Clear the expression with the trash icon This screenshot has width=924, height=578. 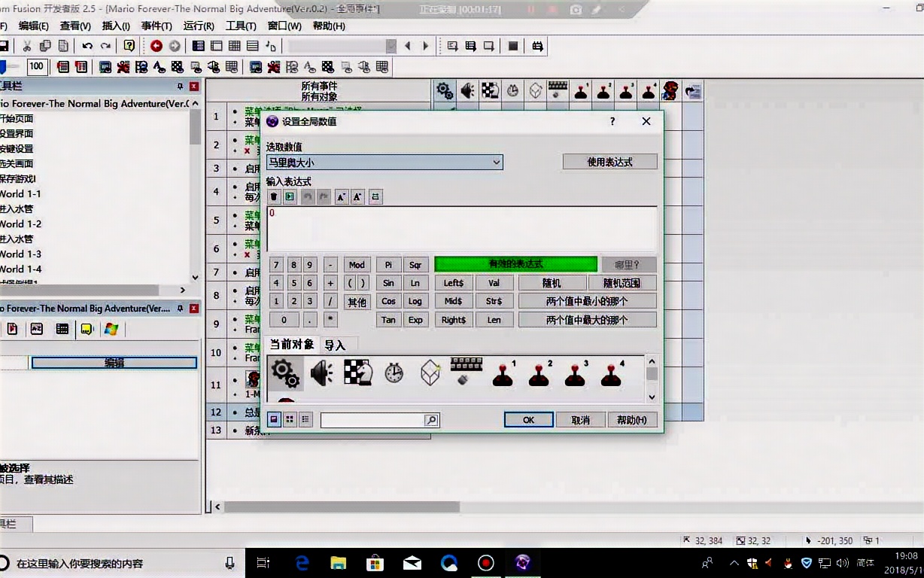click(274, 196)
